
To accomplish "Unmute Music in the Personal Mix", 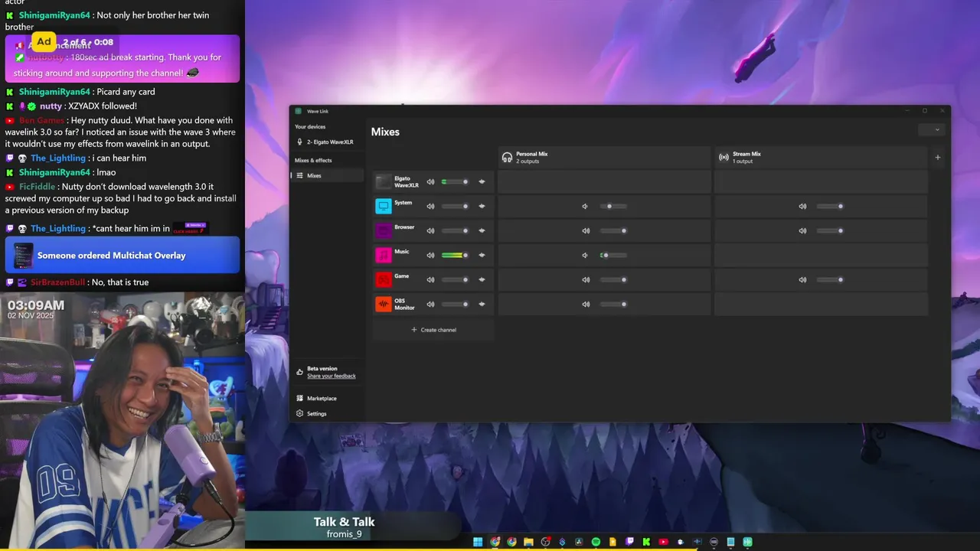I will pyautogui.click(x=585, y=255).
